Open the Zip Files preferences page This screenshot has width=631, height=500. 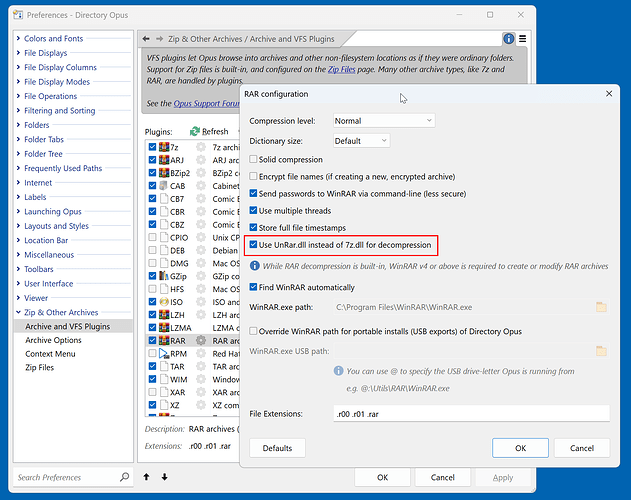(x=39, y=367)
